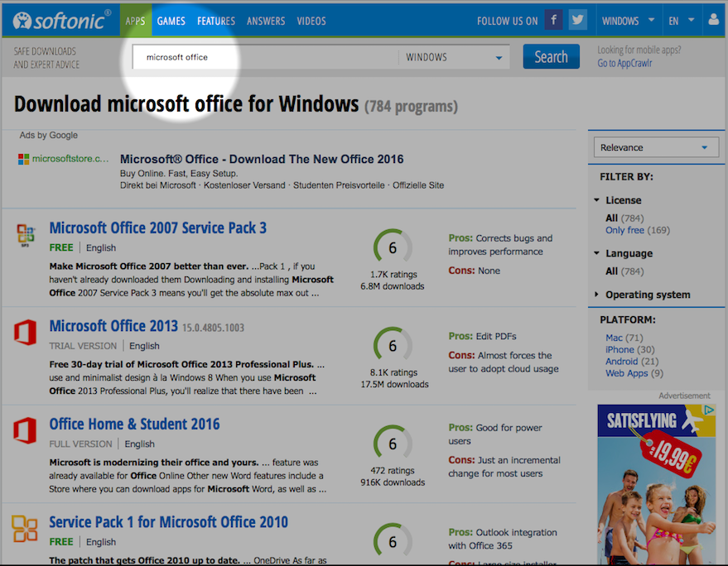Filter by 'Only free' license
The width and height of the screenshot is (728, 566).
tap(624, 230)
